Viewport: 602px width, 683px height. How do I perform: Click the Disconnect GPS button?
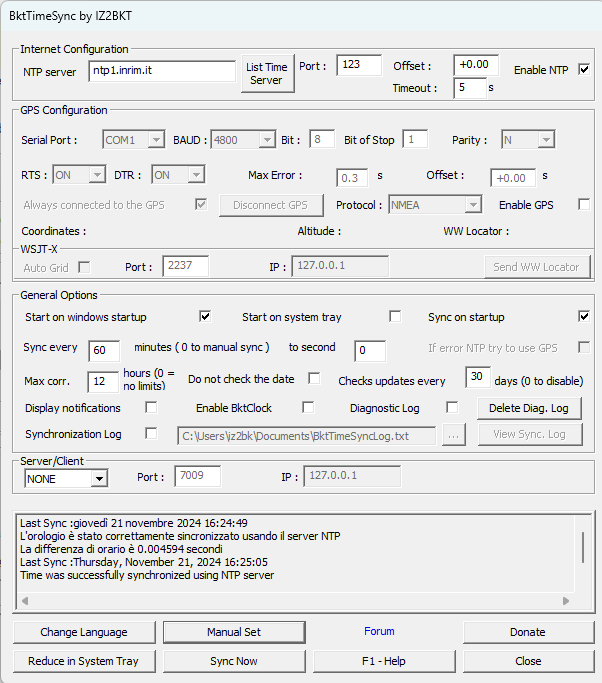tap(271, 205)
